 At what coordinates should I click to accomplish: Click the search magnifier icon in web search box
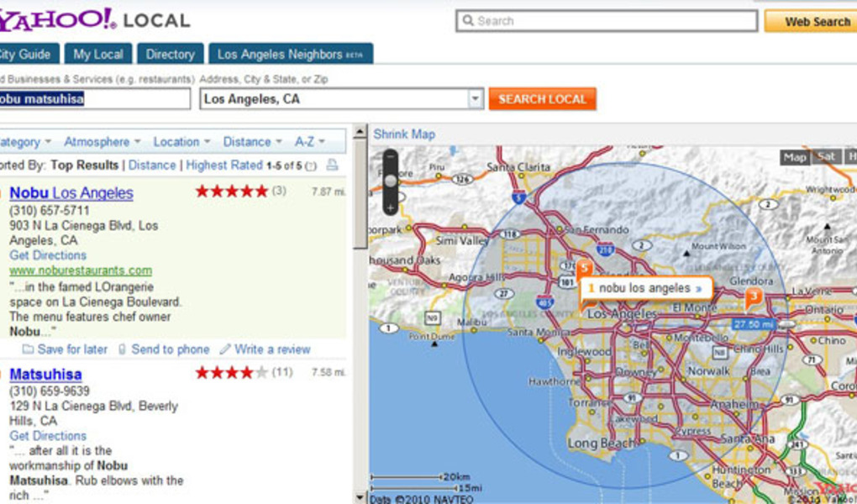coord(468,21)
